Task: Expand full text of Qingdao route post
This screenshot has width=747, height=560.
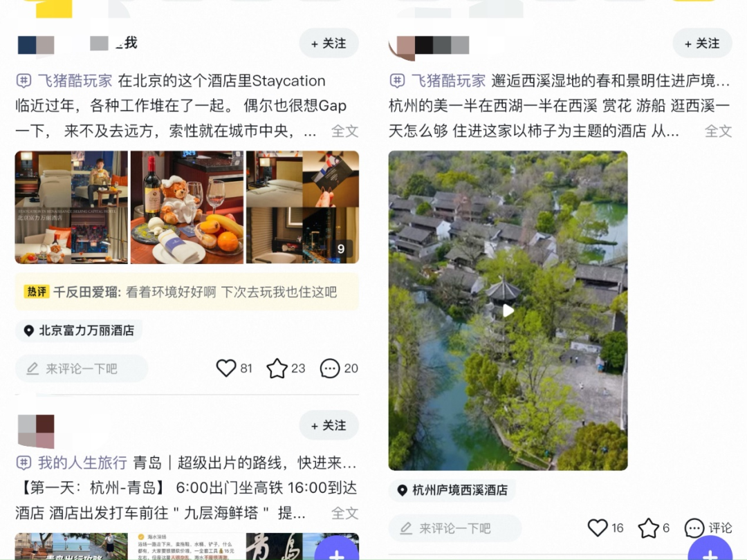Action: (x=344, y=513)
